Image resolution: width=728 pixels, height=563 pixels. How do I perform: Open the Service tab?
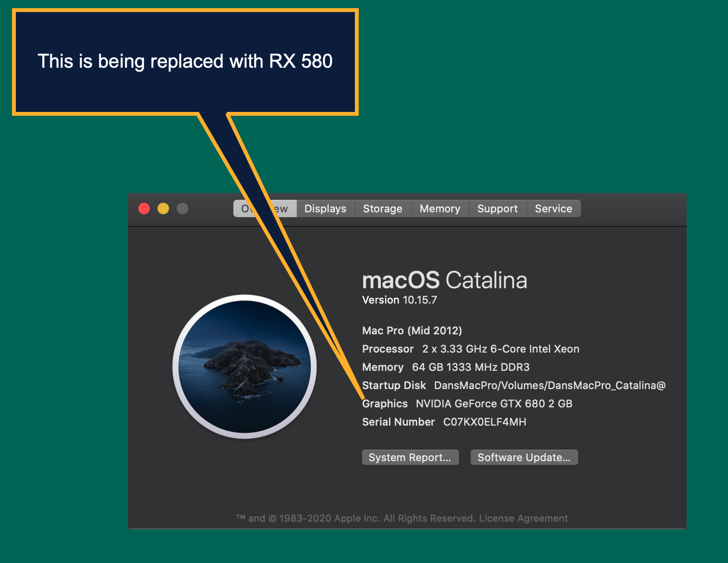[554, 208]
